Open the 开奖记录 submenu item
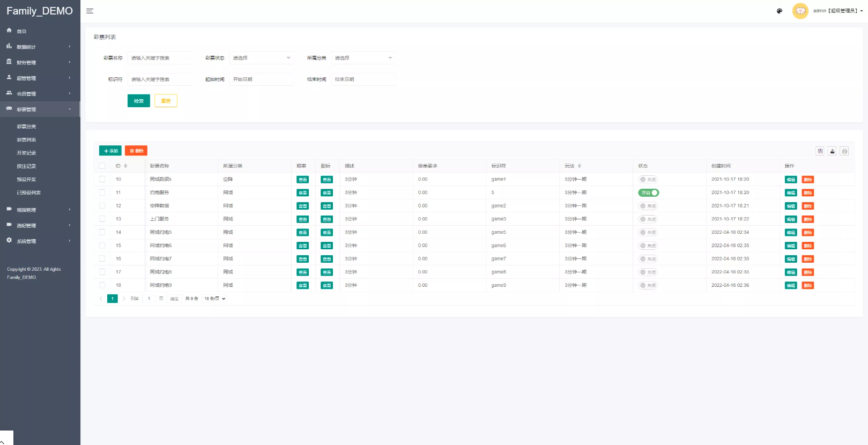Viewport: 868px width, 445px height. coord(26,153)
